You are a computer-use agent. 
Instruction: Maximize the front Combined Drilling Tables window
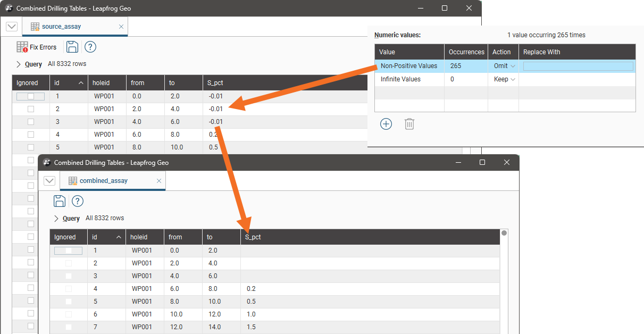[x=482, y=162]
